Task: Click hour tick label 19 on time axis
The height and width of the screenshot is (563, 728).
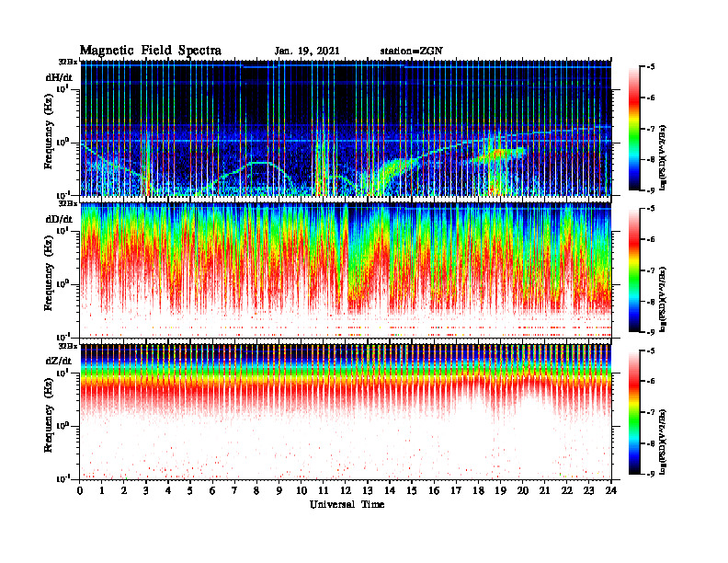Action: tap(500, 491)
